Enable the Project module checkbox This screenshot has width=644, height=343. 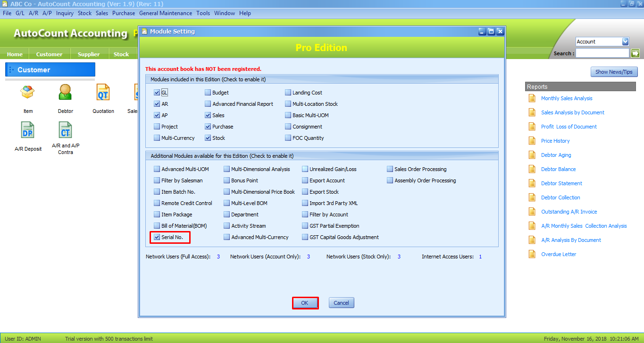click(157, 127)
